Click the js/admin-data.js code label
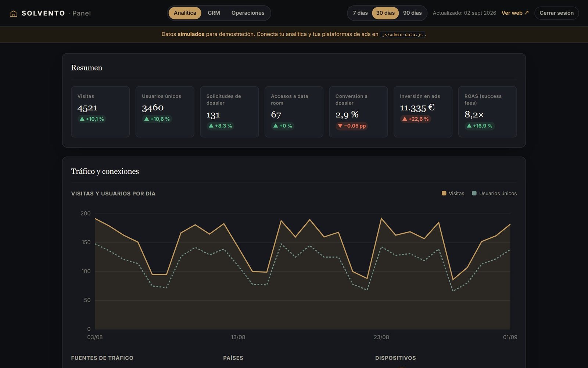588x368 pixels. [x=402, y=35]
